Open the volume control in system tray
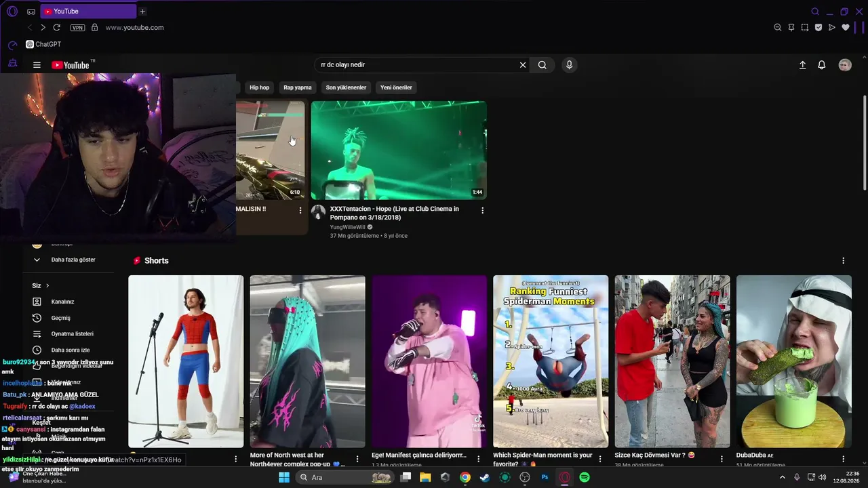Image resolution: width=868 pixels, height=488 pixels. pyautogui.click(x=823, y=477)
